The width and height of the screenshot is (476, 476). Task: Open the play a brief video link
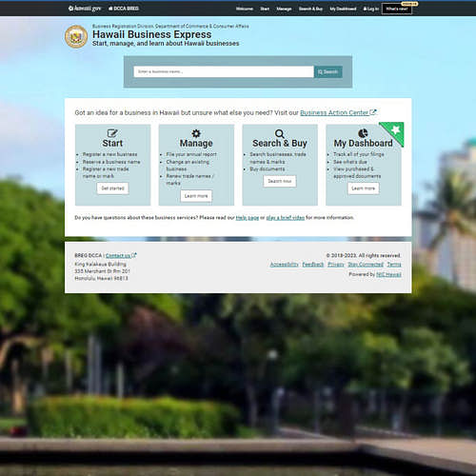tap(285, 218)
